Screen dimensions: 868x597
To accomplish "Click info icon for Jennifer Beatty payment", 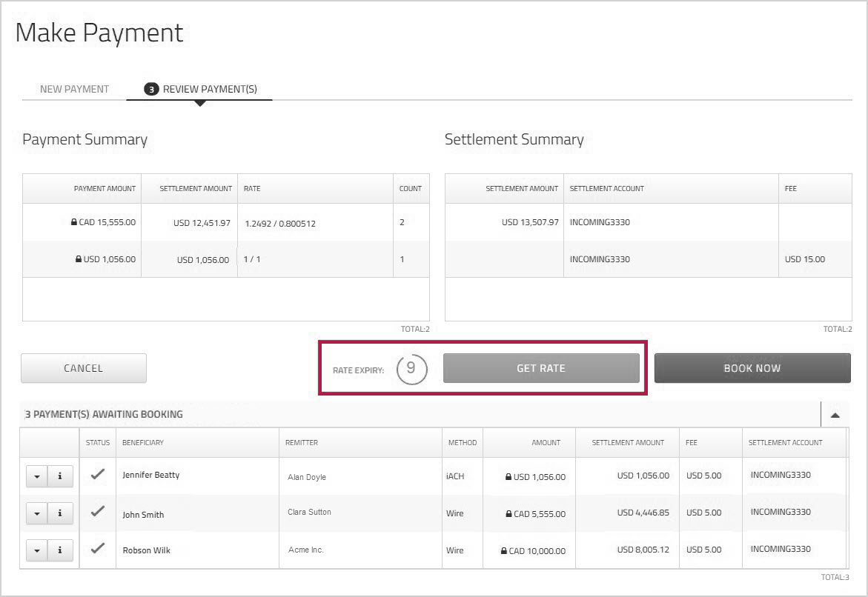I will point(60,476).
